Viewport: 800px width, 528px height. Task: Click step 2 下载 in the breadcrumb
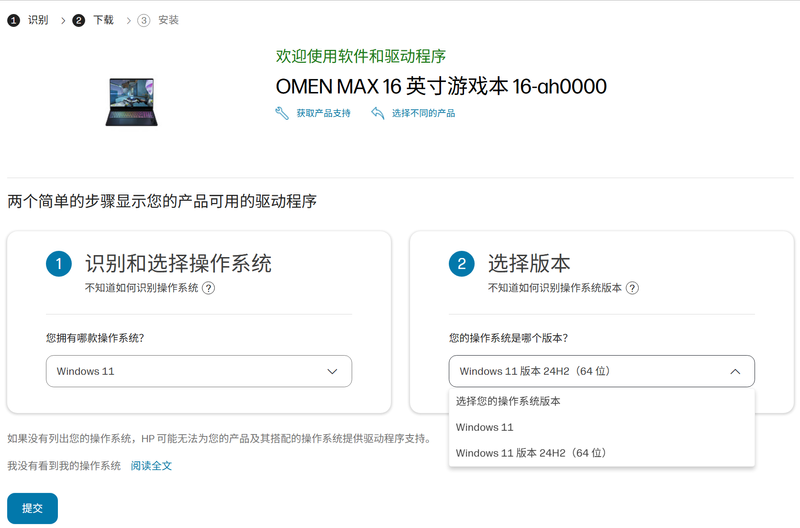(x=93, y=20)
